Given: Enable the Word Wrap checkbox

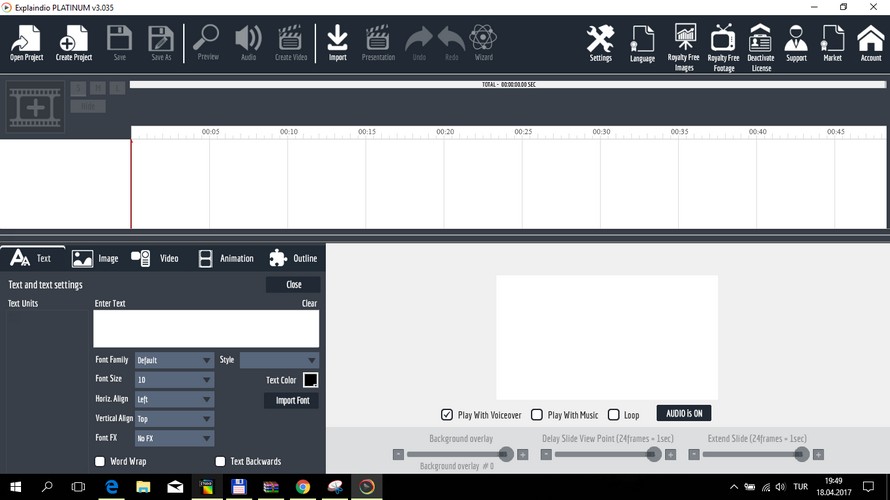Looking at the screenshot, I should (x=100, y=461).
